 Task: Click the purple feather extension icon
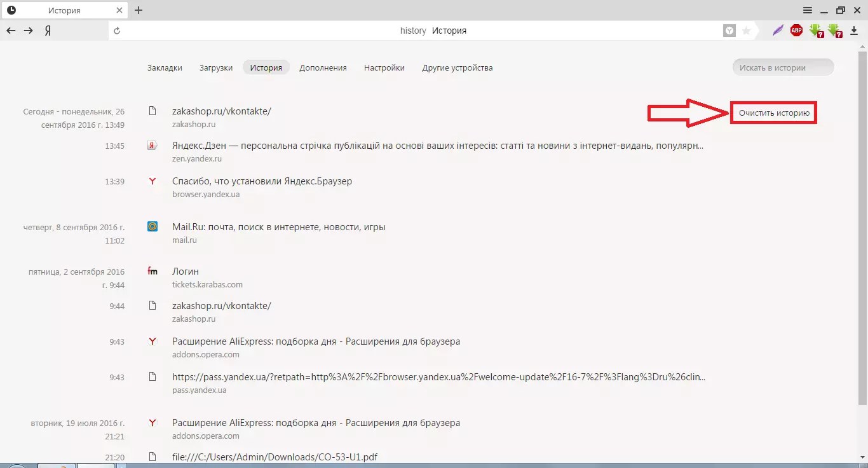point(778,31)
